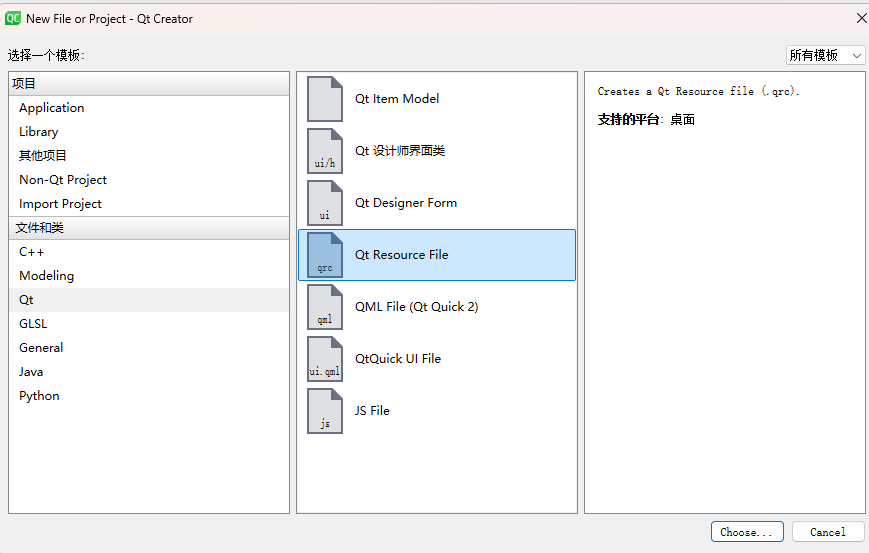Select the Non-Qt Project category
The height and width of the screenshot is (553, 869).
point(149,180)
